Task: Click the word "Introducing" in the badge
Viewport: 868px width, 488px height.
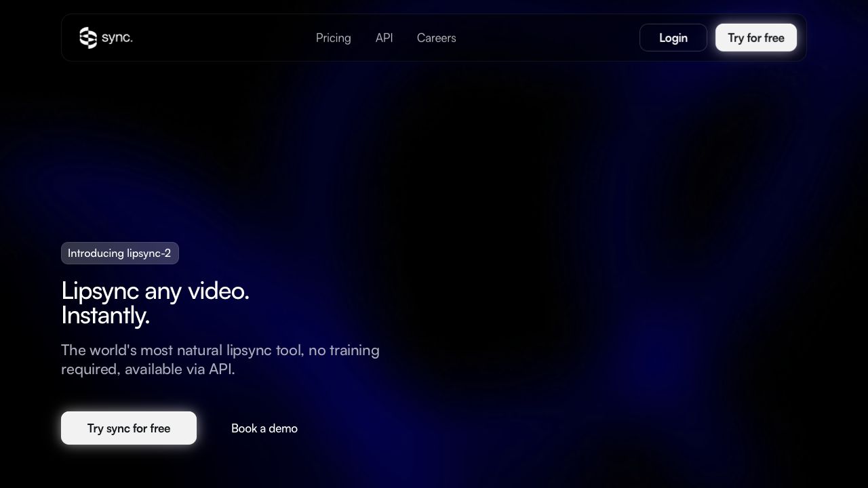Action: [96, 253]
